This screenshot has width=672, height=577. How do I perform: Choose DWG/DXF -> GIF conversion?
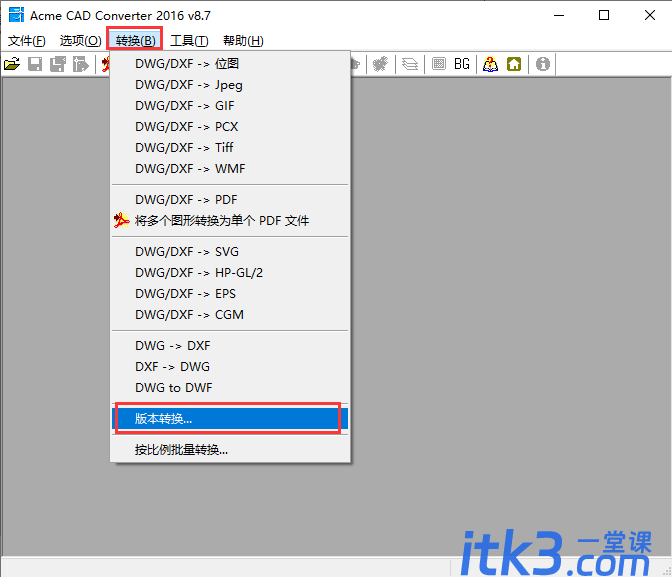230,106
